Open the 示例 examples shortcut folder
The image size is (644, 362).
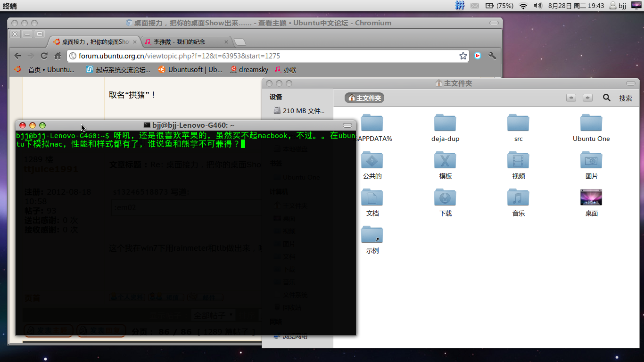click(x=372, y=239)
